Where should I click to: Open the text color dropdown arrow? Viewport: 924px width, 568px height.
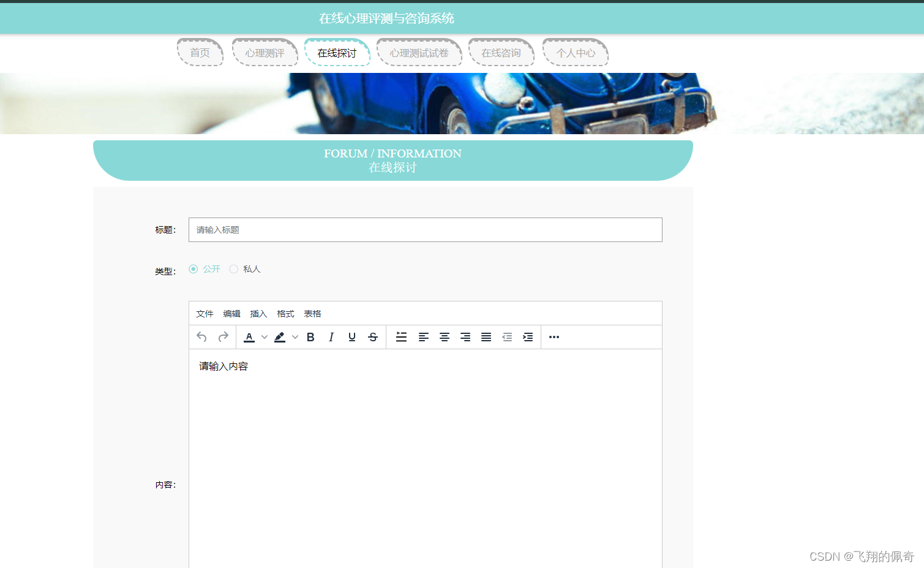pos(265,337)
